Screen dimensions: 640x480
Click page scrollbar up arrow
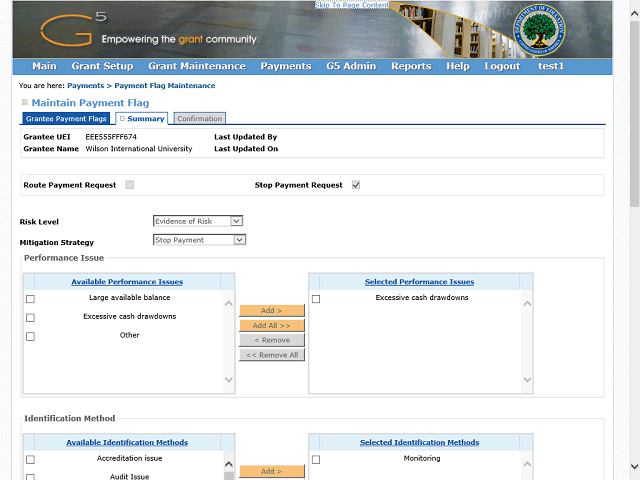tap(634, 6)
